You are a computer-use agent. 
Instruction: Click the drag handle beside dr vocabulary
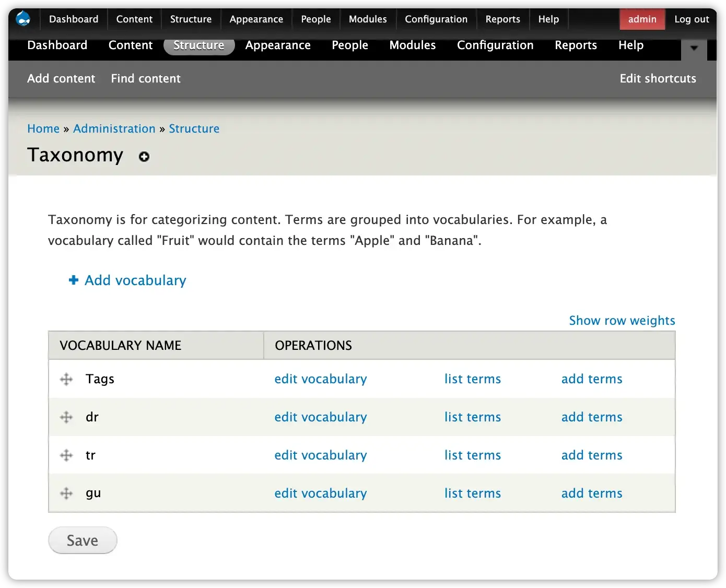coord(66,417)
